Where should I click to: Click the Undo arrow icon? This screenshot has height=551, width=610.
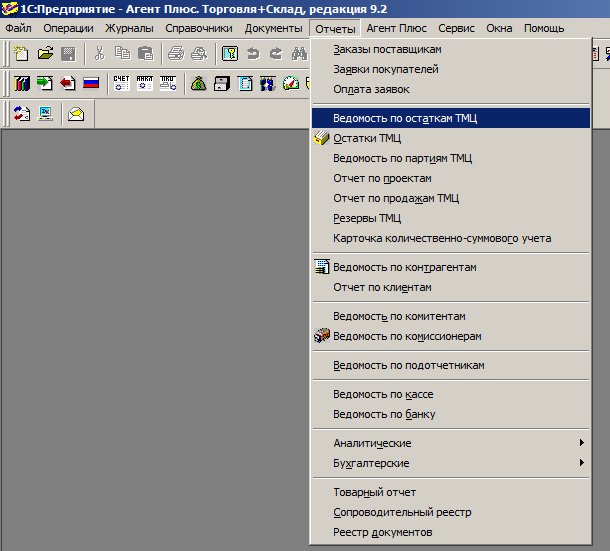tap(253, 53)
